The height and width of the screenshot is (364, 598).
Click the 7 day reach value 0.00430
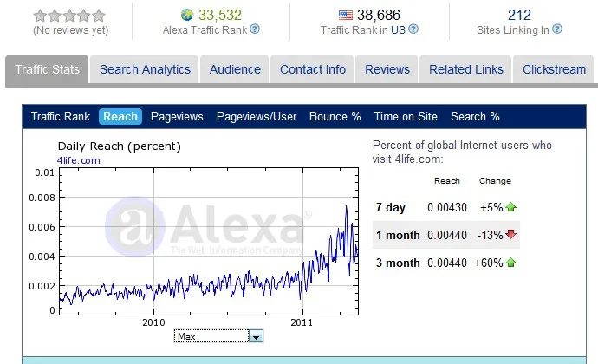pyautogui.click(x=447, y=207)
